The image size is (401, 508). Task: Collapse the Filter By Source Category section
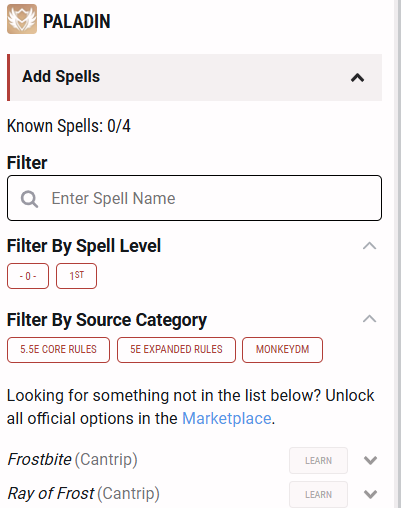369,319
